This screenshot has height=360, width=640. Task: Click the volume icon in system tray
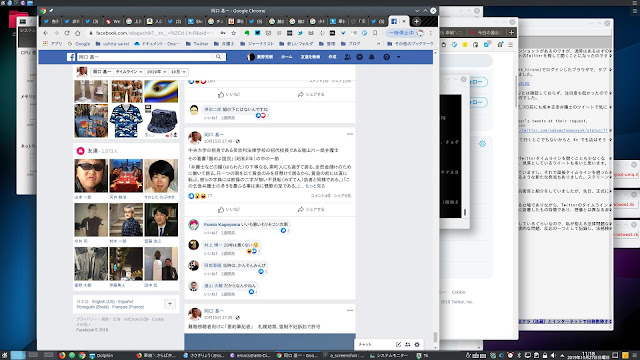553,356
